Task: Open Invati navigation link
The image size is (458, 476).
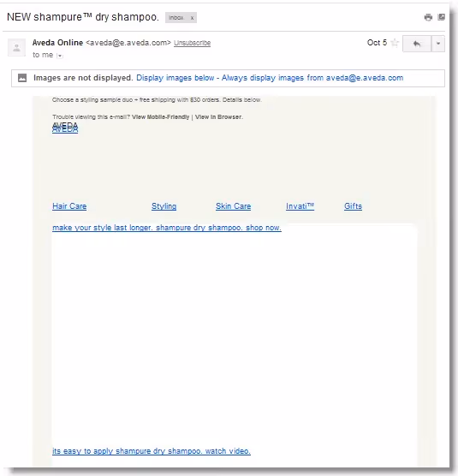Action: [x=300, y=206]
